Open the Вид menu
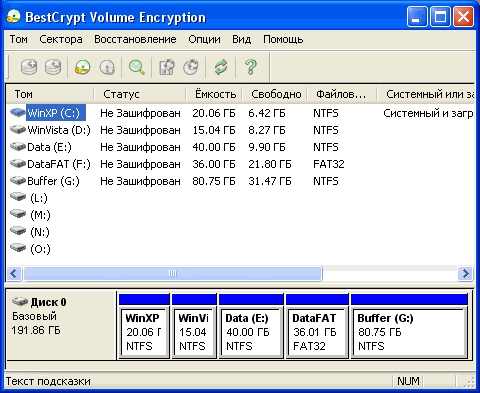 241,39
